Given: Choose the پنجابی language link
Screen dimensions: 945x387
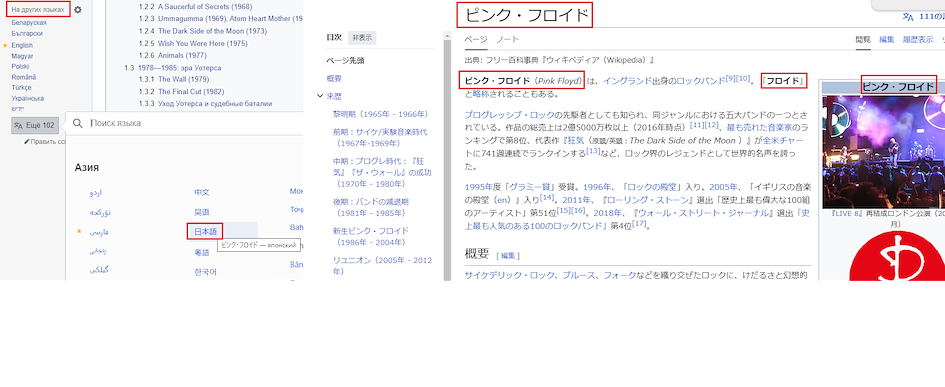Looking at the screenshot, I should [x=99, y=251].
